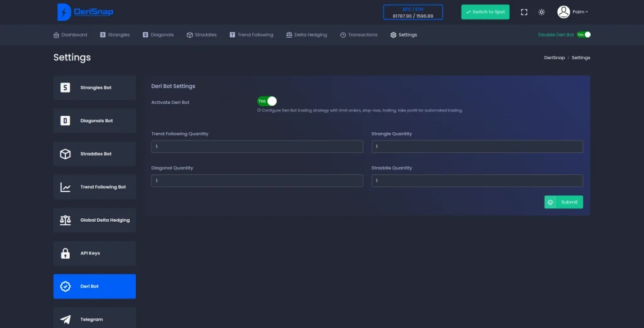Focus the Trend Following Quantity field
The image size is (644, 328).
click(x=257, y=147)
